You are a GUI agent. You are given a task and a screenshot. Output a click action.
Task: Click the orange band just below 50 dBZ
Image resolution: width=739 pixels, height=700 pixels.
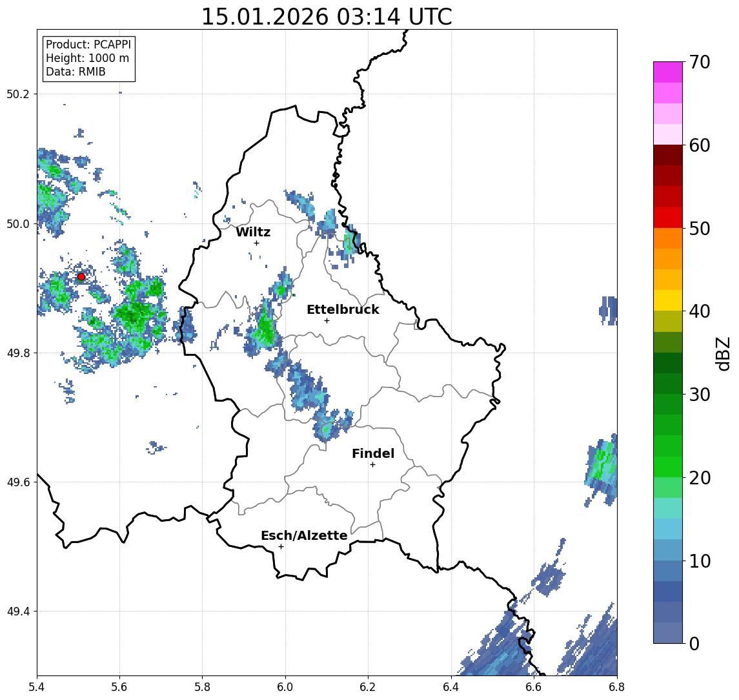(x=668, y=238)
